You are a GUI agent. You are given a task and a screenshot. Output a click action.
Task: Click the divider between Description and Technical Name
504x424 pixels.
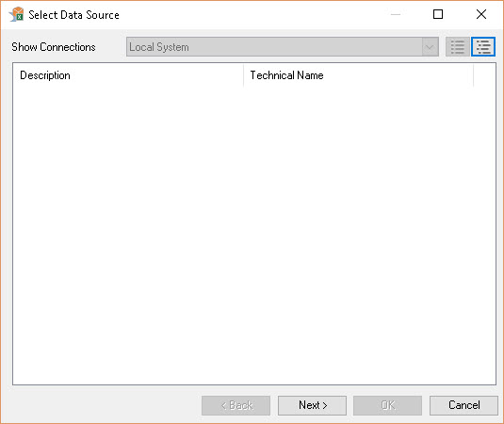point(244,75)
